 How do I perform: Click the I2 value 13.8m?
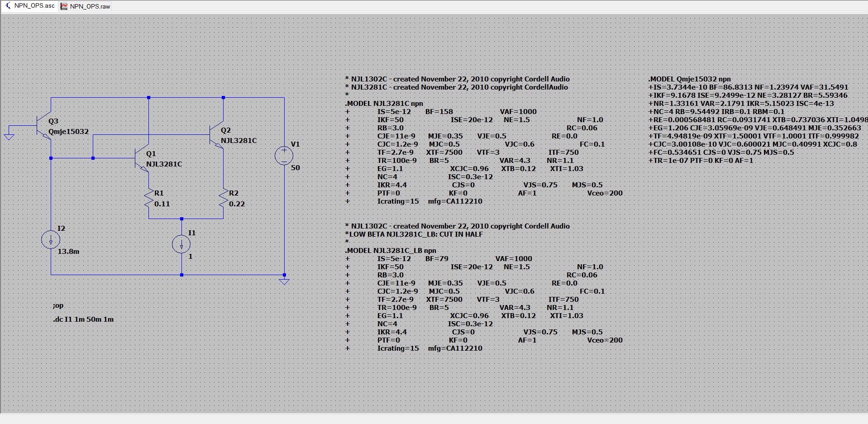pos(68,252)
